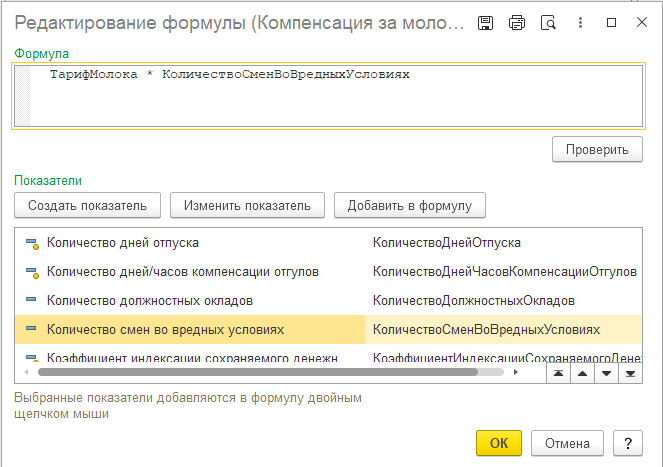Confirm with the yellow ОК button

point(499,443)
